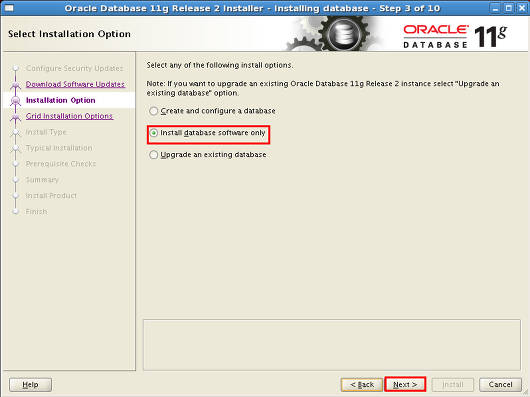Image resolution: width=530 pixels, height=397 pixels.
Task: Close the installer window
Action: pos(522,8)
